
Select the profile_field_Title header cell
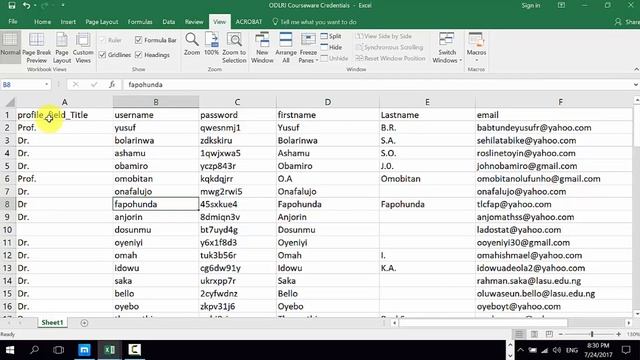(64, 115)
